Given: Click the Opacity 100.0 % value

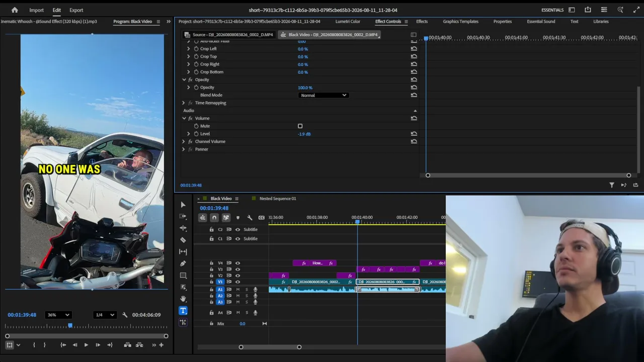Looking at the screenshot, I should pos(305,87).
